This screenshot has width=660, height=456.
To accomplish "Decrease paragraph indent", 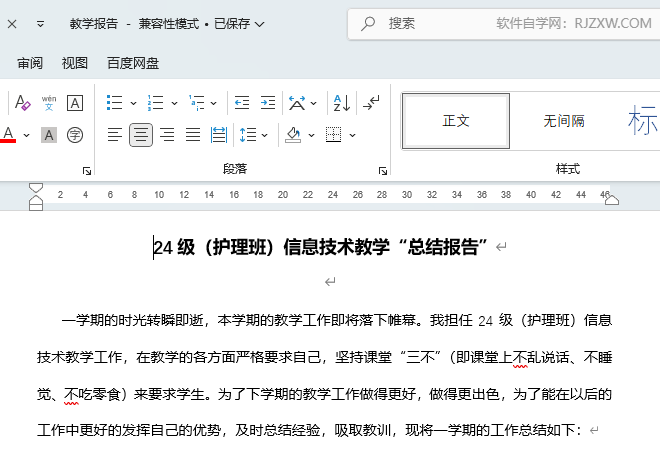I will point(242,103).
